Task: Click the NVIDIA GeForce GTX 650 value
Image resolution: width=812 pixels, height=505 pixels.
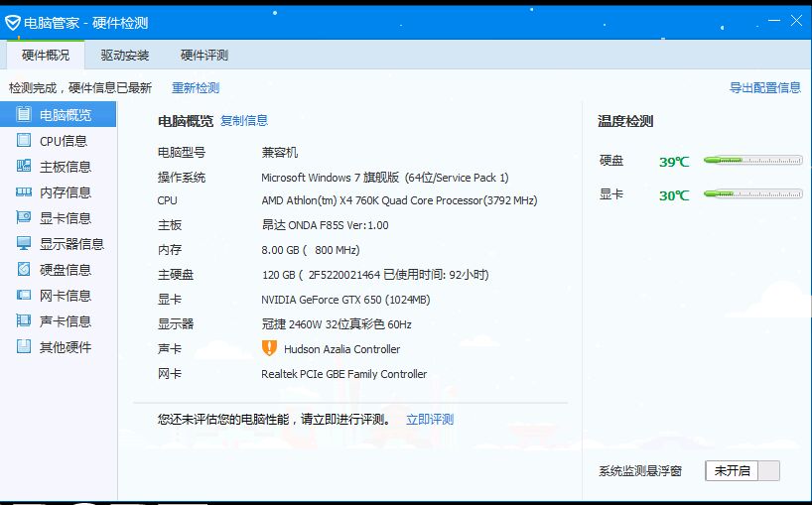Action: click(x=345, y=300)
